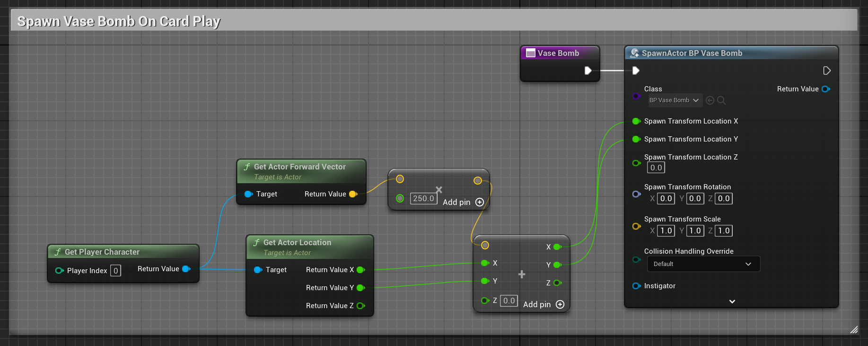This screenshot has width=868, height=346.
Task: Edit the Player Index value field
Action: pos(115,271)
